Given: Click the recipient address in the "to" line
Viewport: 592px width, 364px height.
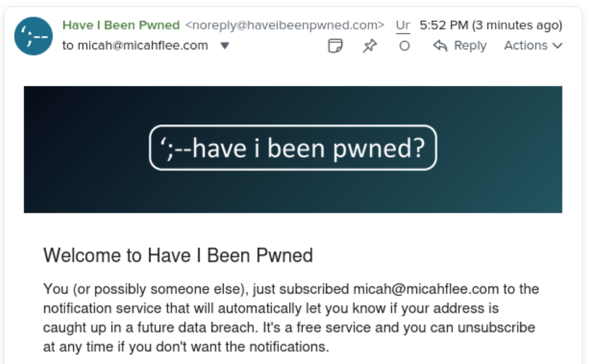Looking at the screenshot, I should click(142, 45).
